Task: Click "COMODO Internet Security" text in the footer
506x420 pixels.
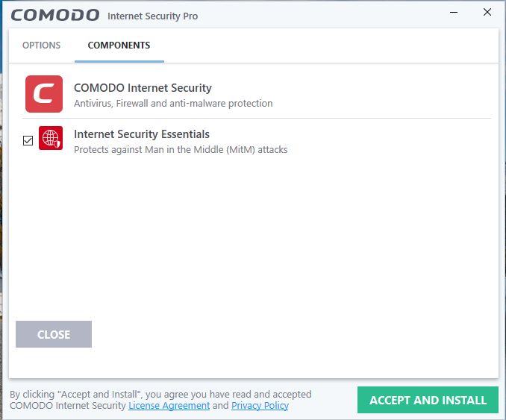Action: tap(67, 406)
